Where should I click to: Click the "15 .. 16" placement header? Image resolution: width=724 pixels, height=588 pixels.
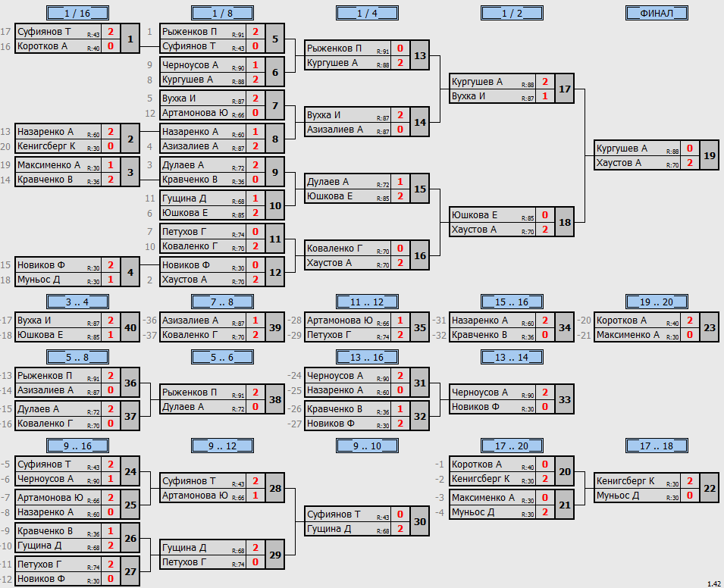512,302
